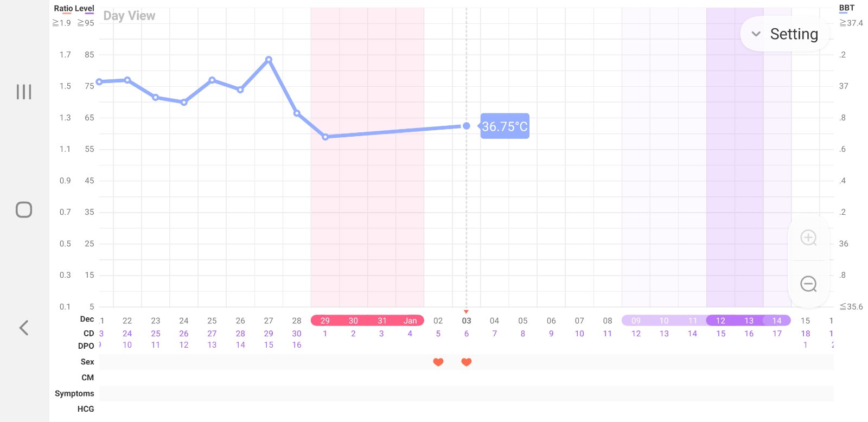Click the chevron beside Setting
This screenshot has width=868, height=422.
point(756,34)
